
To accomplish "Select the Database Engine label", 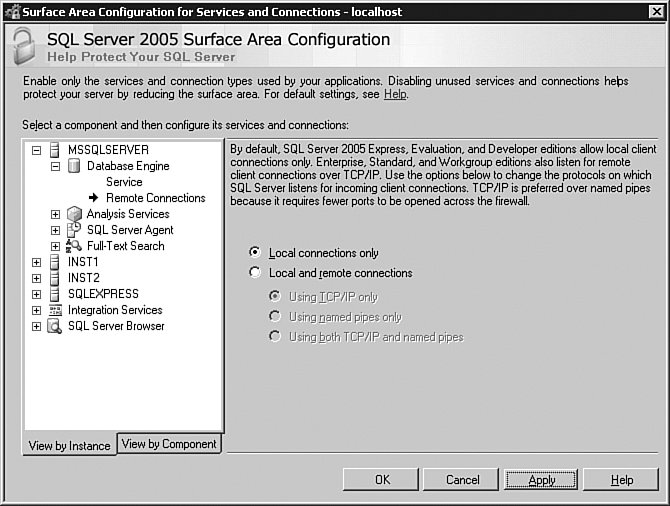I will [128, 166].
